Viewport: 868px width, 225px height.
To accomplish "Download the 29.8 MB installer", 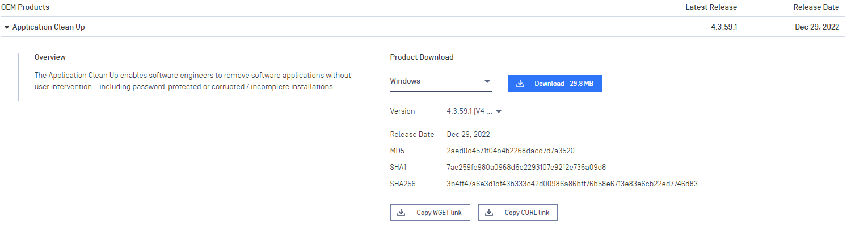I will coord(554,84).
